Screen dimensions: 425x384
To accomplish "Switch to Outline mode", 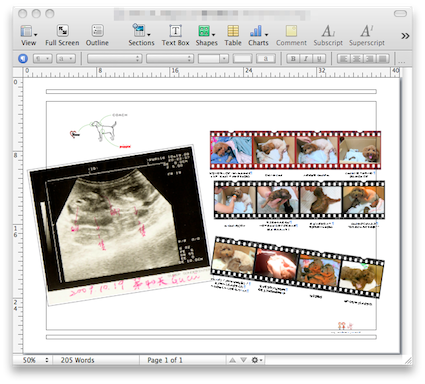I will point(97,35).
